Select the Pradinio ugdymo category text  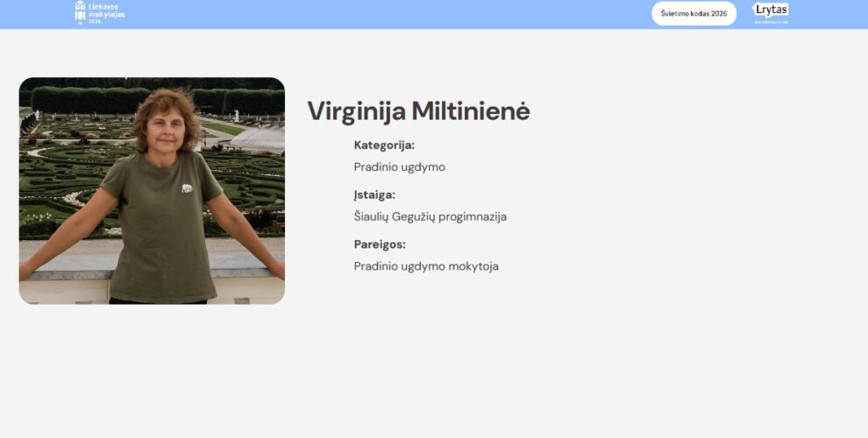click(399, 167)
